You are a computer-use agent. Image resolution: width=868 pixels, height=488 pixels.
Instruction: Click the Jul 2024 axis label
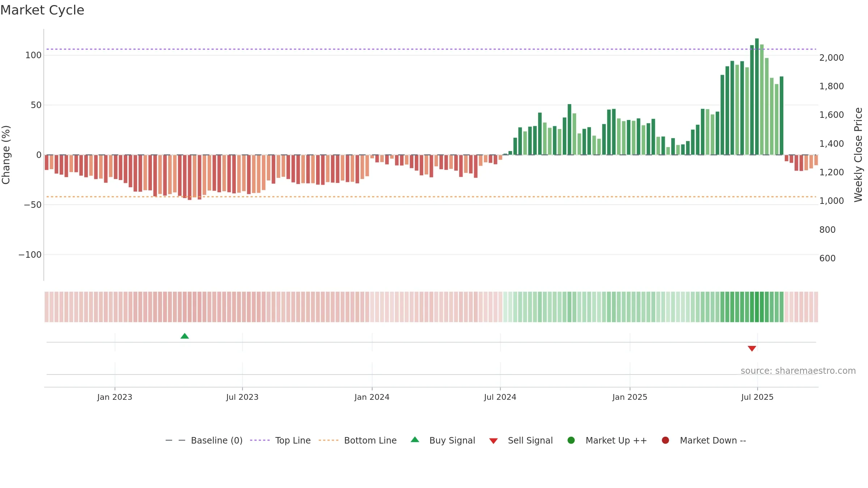point(500,397)
